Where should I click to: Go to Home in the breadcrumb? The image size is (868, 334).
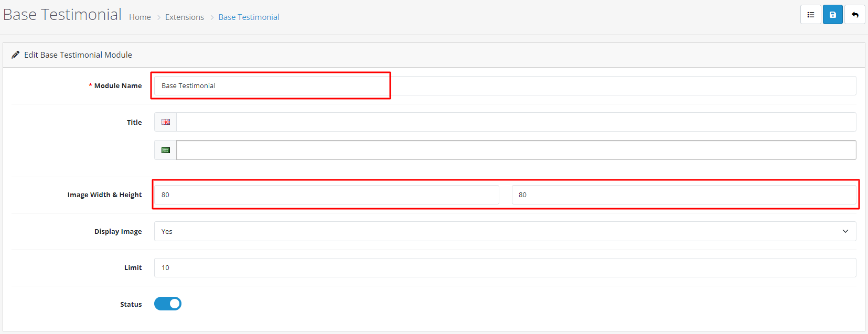coord(140,17)
